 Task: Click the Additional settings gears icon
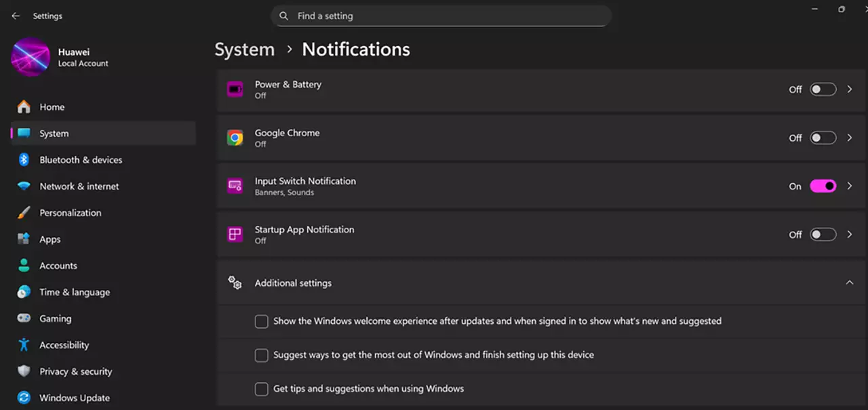click(235, 283)
